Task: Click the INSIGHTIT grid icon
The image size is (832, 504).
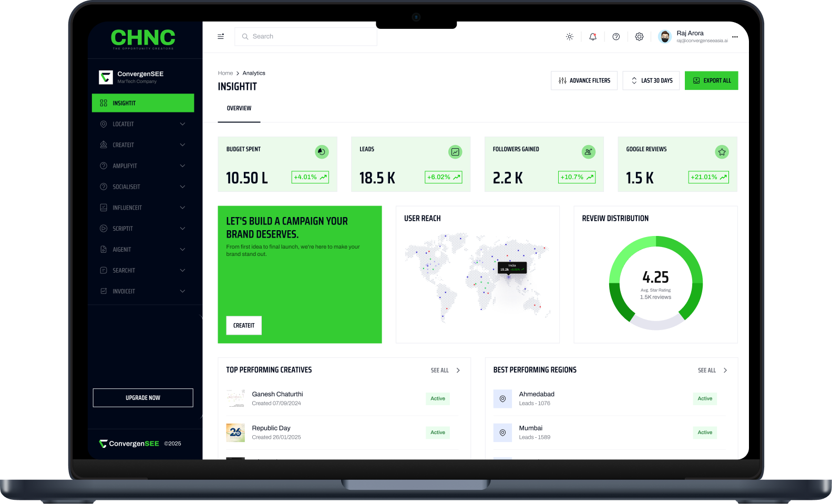Action: coord(104,103)
